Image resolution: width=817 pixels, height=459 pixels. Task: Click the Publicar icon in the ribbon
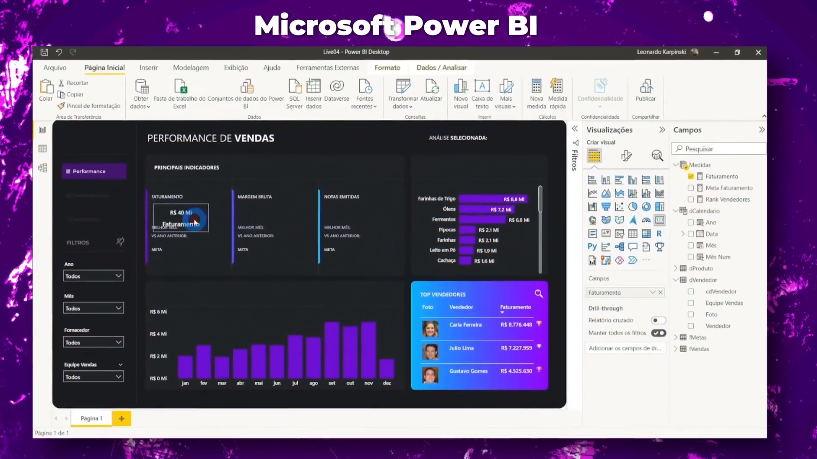(x=645, y=88)
